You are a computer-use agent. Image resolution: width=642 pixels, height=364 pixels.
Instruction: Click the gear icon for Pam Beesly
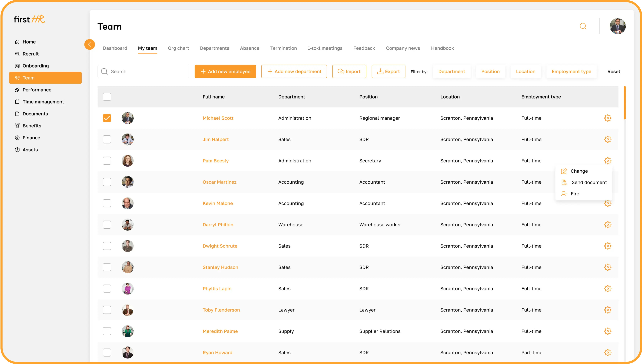click(x=607, y=161)
